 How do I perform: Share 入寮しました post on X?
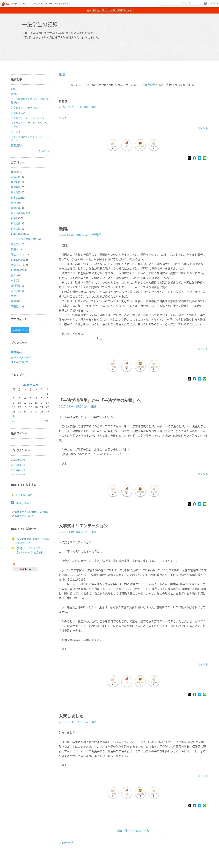(189, 806)
